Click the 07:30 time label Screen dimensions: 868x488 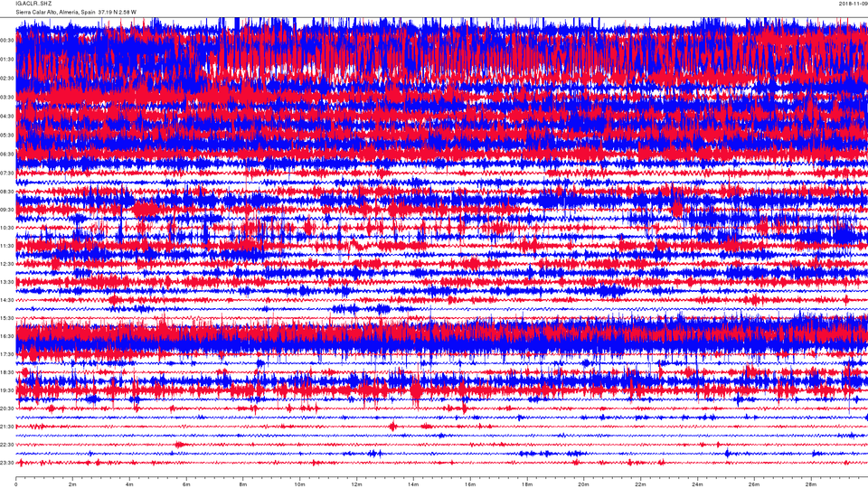click(7, 174)
